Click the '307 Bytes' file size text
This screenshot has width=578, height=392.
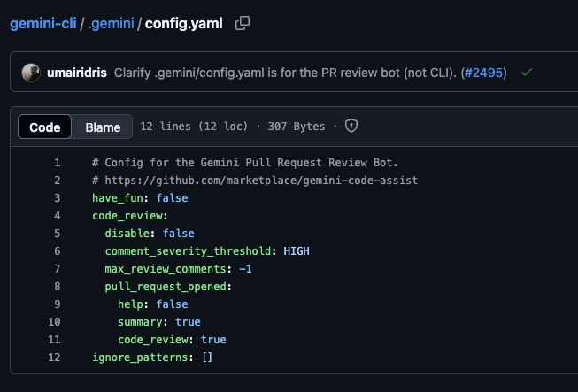[x=297, y=127]
